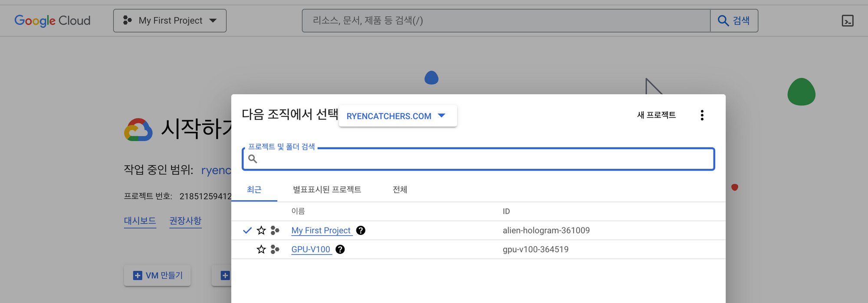This screenshot has height=303, width=868.
Task: Switch to the 별표표시된 프로젝트 tab
Action: coord(327,190)
